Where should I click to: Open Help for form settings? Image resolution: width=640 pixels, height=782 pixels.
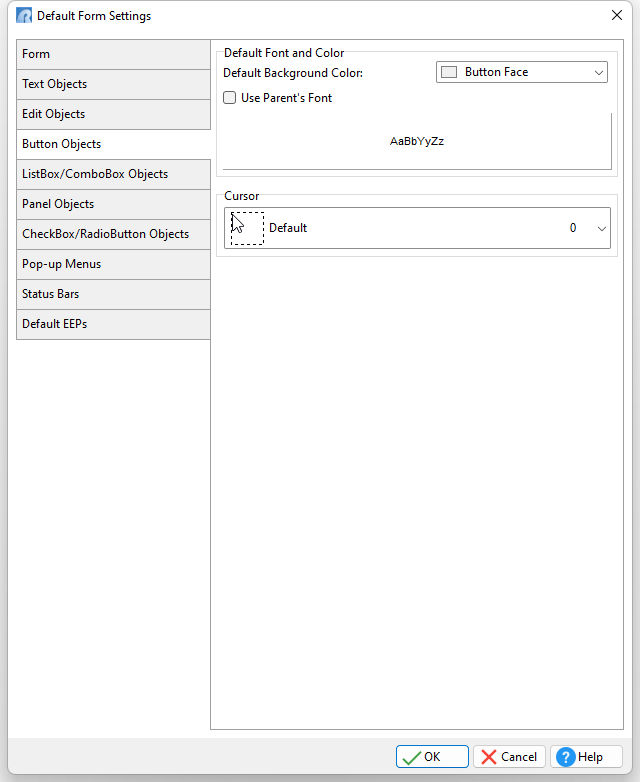tap(587, 757)
